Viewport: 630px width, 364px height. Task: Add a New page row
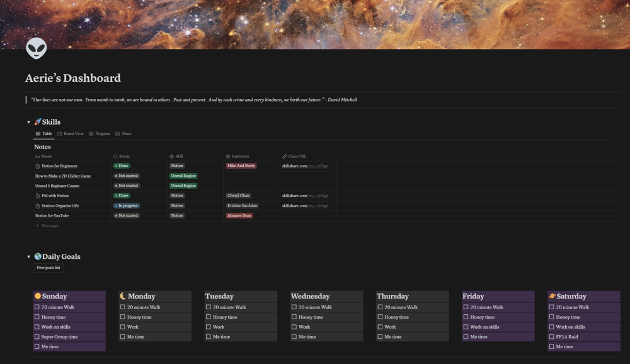pyautogui.click(x=47, y=226)
